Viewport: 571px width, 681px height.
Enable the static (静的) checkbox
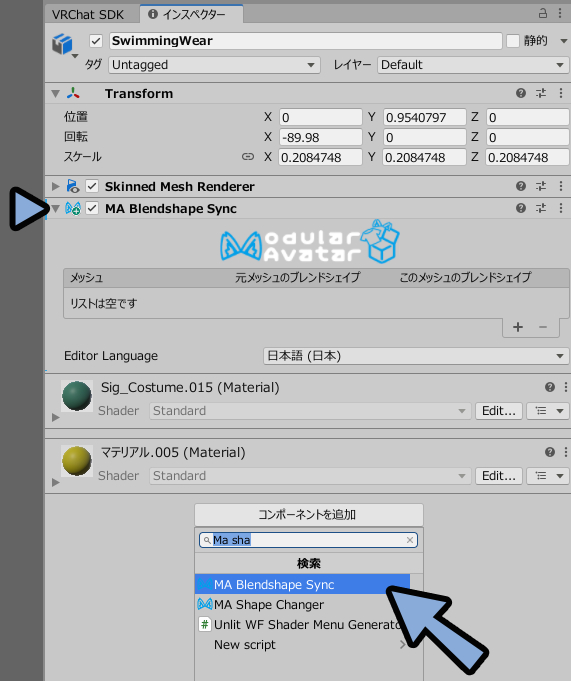click(x=513, y=41)
